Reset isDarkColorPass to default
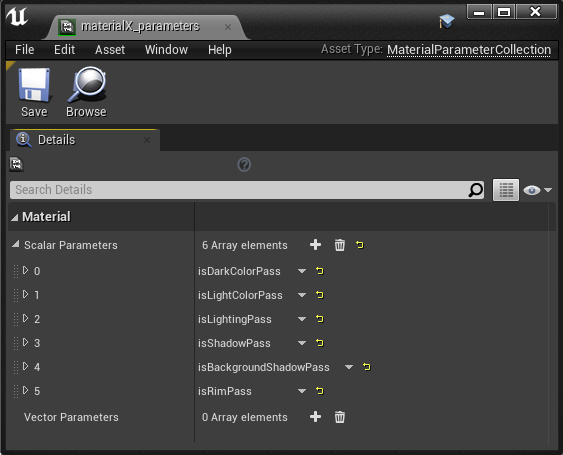This screenshot has width=563, height=455. [x=320, y=271]
